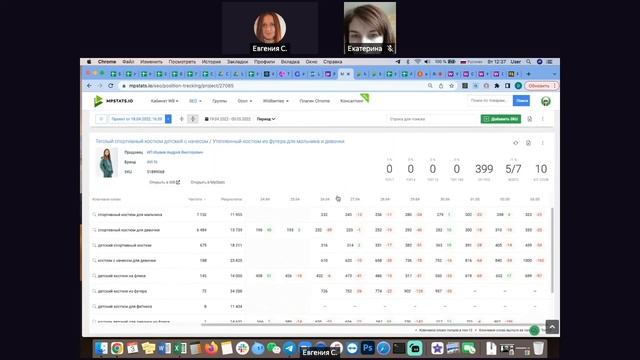Click Spotlight search in macOS menu bar

pos(529,62)
